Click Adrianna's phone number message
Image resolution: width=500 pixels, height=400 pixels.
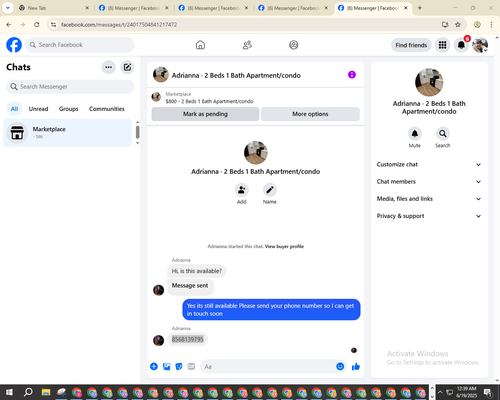click(187, 339)
